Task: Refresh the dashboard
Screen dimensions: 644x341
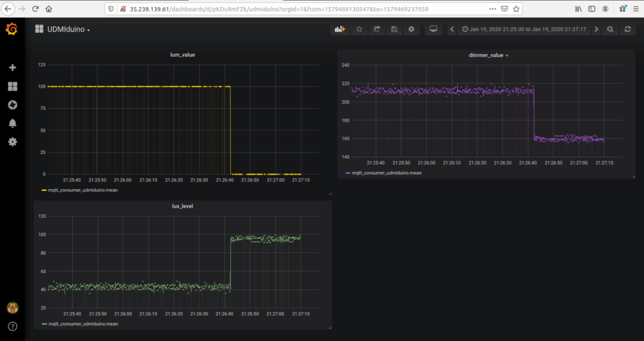Action: 628,29
